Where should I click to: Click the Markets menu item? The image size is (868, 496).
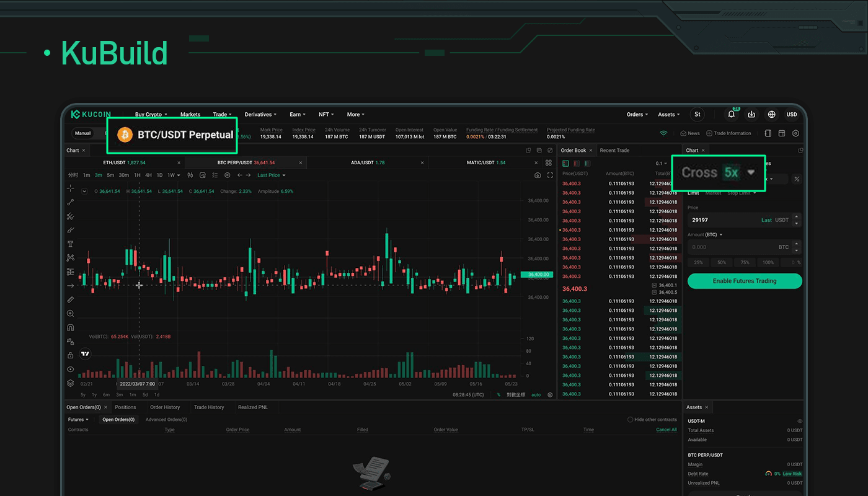pos(190,115)
